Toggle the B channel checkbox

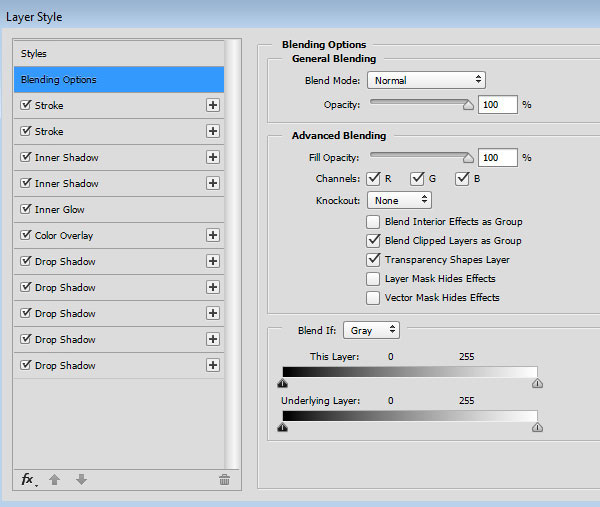462,178
